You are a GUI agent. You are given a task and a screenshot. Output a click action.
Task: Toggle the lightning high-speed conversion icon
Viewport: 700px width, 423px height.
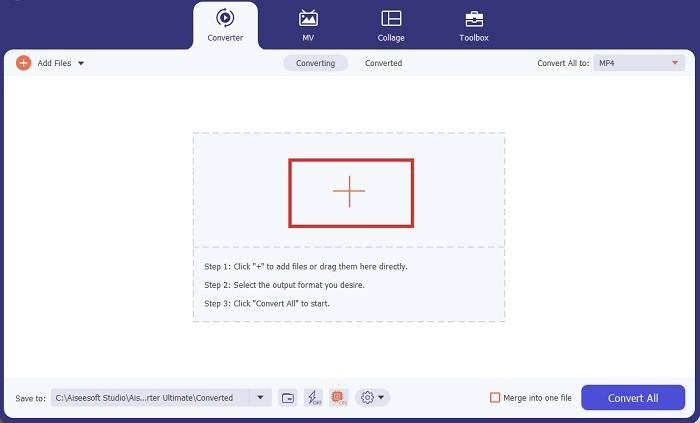313,397
